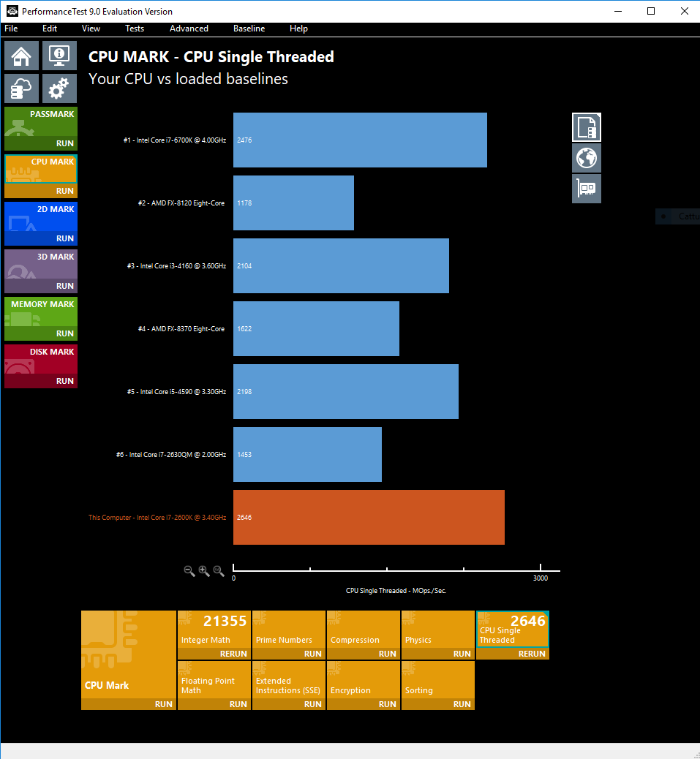Click the i3-4160 baseline bar 2104
The image size is (700, 759).
point(341,265)
